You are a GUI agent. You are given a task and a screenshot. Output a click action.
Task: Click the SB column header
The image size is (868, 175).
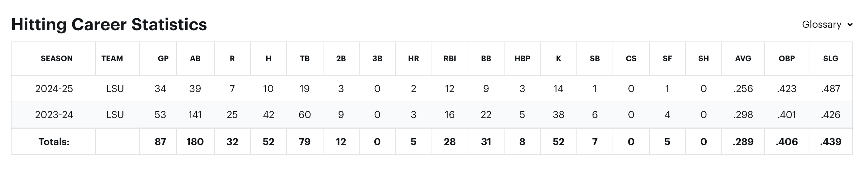point(595,59)
